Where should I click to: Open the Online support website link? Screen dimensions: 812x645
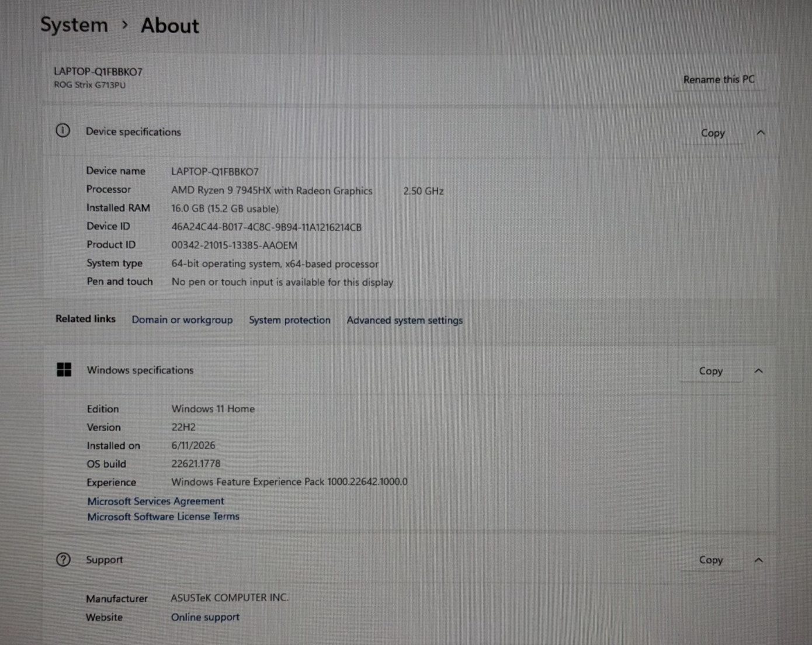coord(205,617)
